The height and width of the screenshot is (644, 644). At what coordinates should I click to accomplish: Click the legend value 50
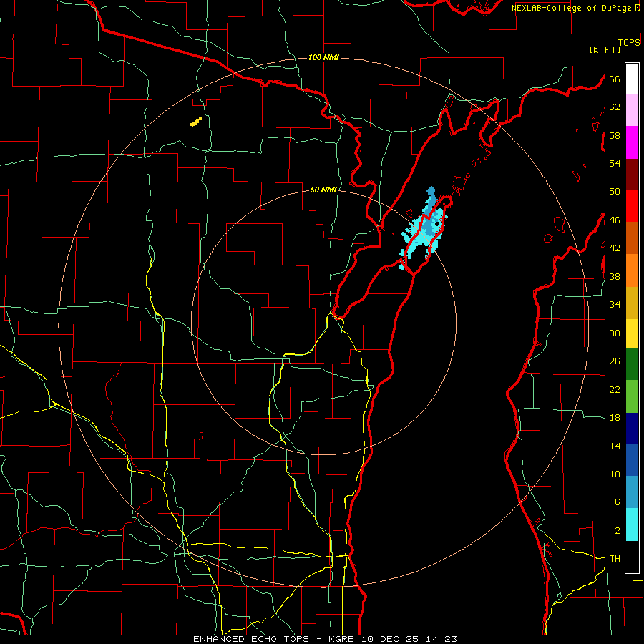pyautogui.click(x=615, y=192)
